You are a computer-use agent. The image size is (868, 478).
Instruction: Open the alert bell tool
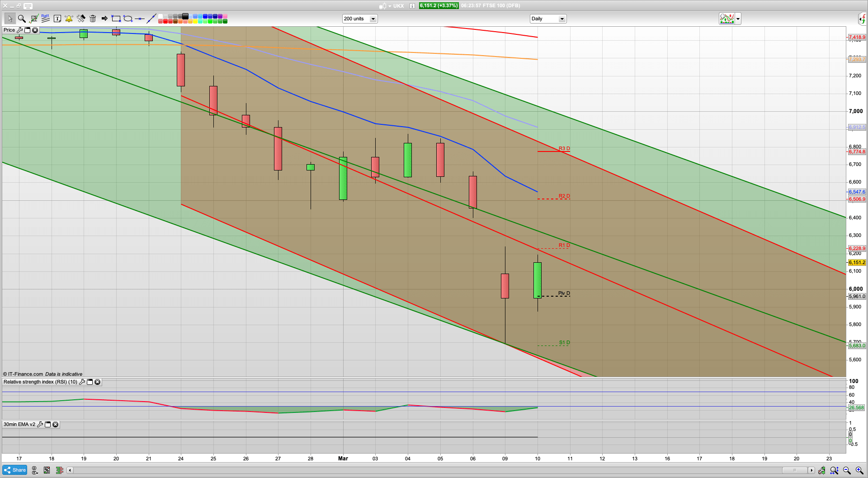69,19
